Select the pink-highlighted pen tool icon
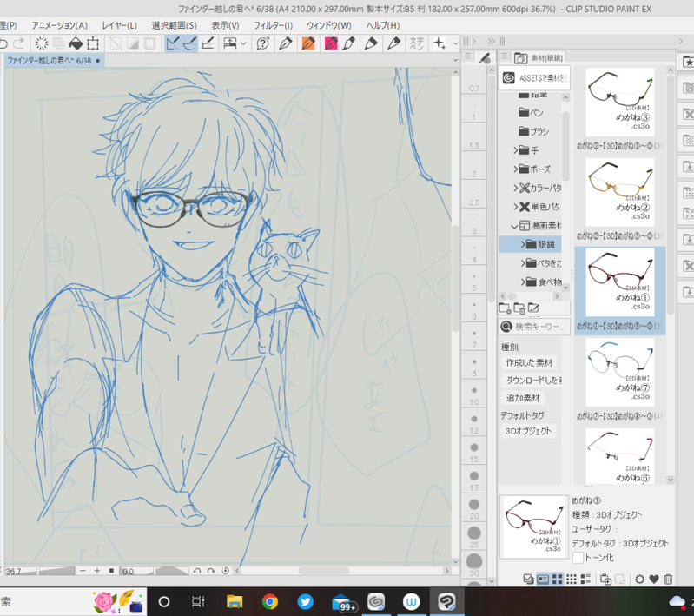Viewport: 694px width, 616px height. (331, 43)
